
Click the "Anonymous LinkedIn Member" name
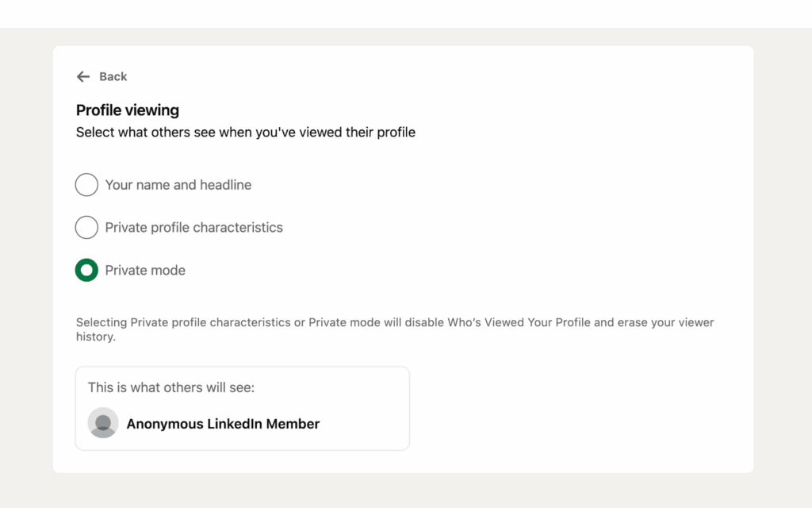(223, 424)
